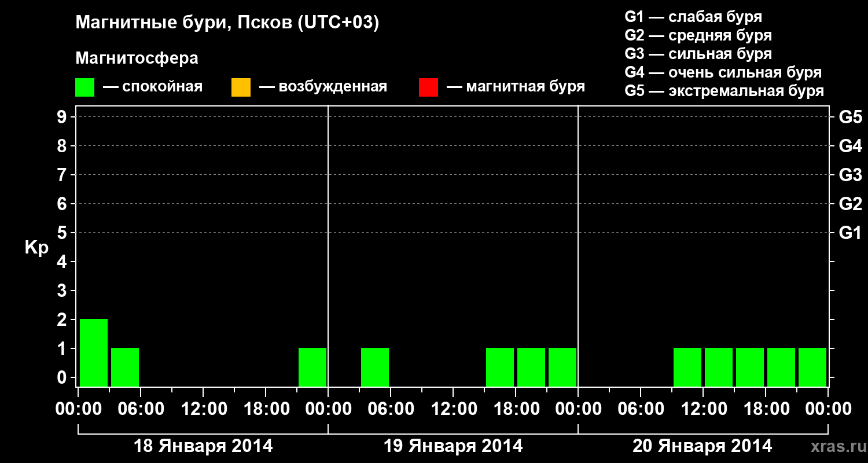Image resolution: width=868 pixels, height=463 pixels.
Task: Click the 'G2 — средняя буря' legend line
Action: tap(698, 35)
